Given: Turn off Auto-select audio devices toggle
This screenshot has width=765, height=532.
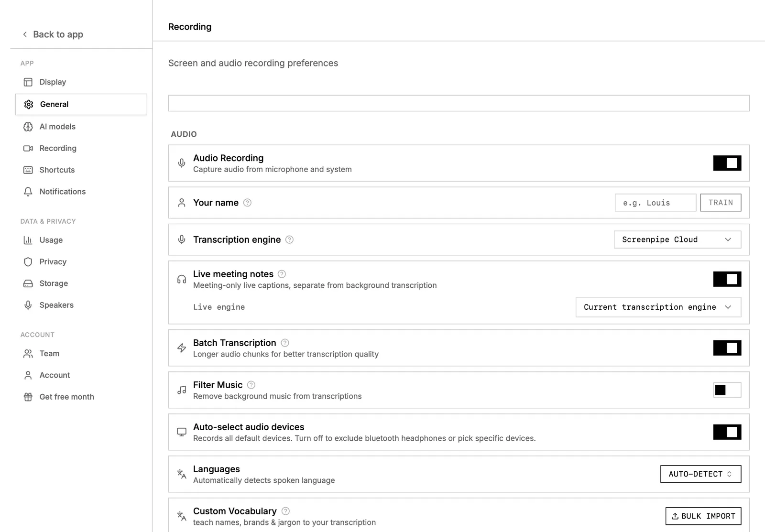Looking at the screenshot, I should click(727, 432).
